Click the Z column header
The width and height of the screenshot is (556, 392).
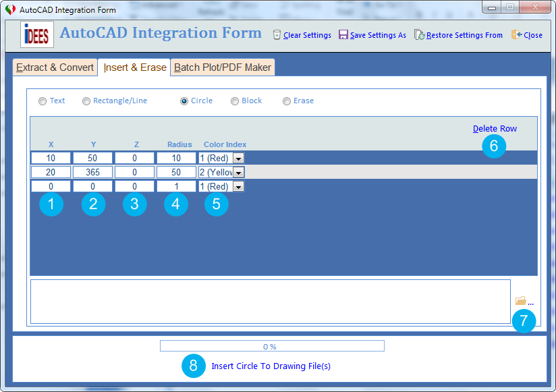point(136,144)
